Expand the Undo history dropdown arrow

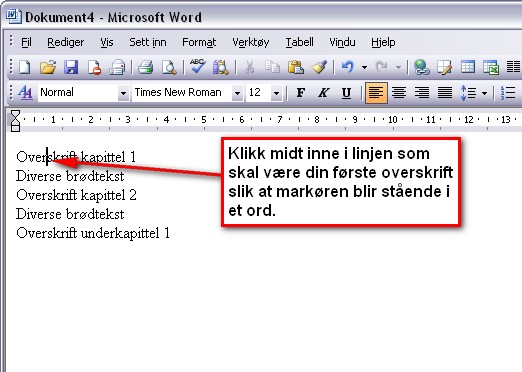[364, 67]
